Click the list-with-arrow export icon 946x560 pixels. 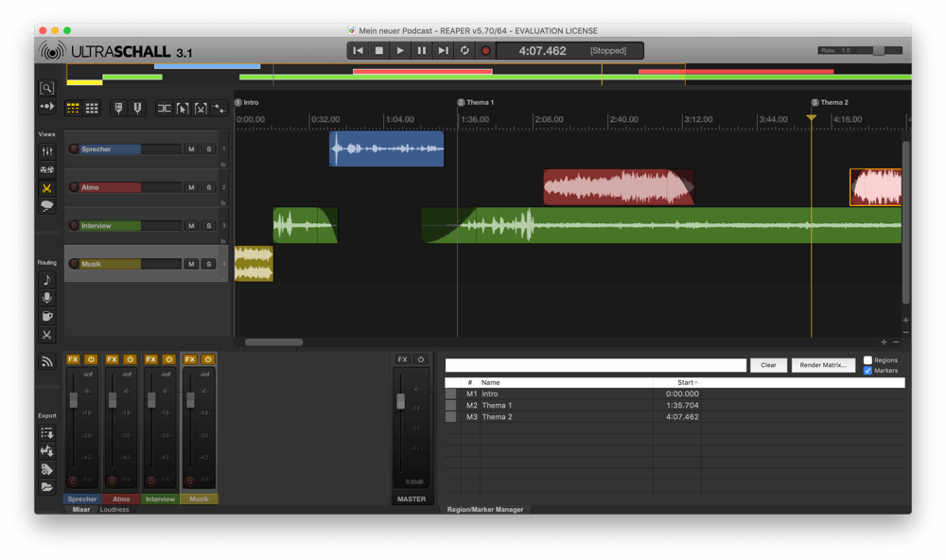click(46, 432)
